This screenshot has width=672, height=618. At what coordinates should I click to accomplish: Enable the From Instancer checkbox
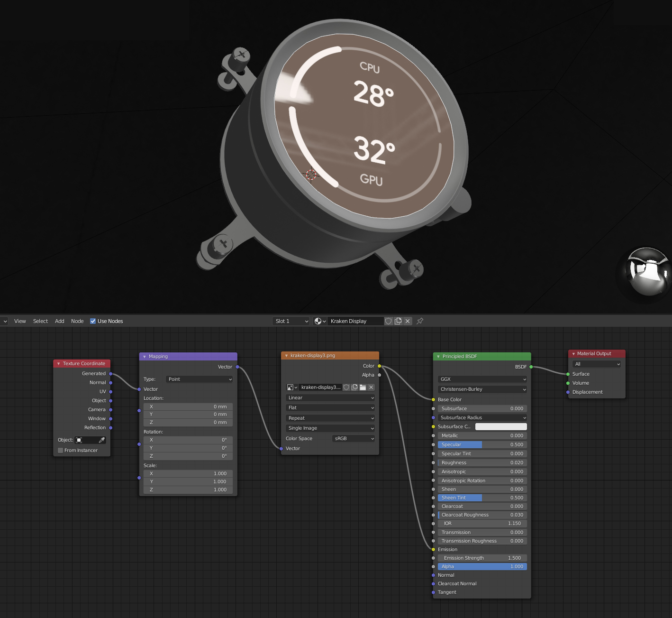tap(61, 451)
